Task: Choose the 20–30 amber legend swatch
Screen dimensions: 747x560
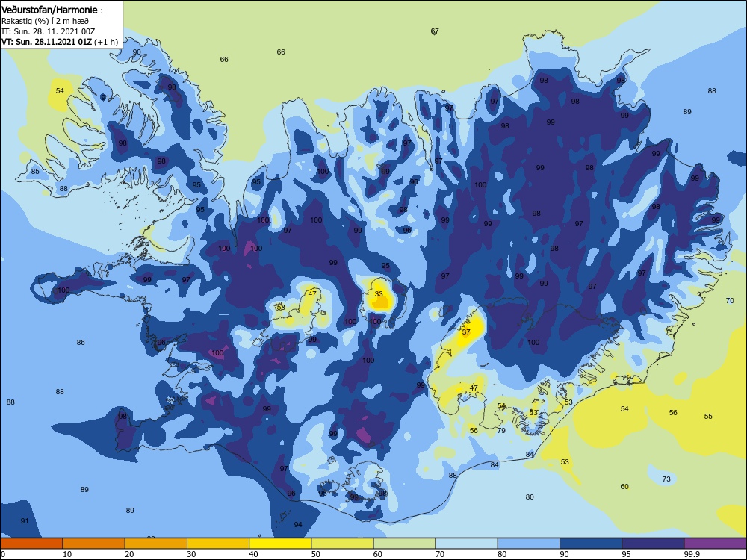Action: click(156, 544)
